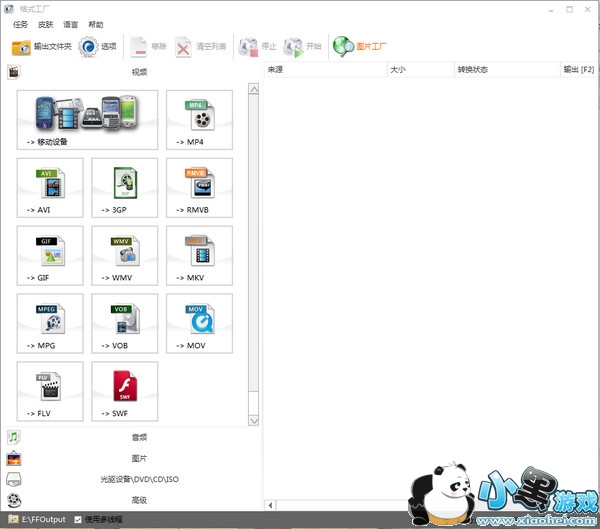Expand the 图片 picture section
This screenshot has width=600, height=529.
pyautogui.click(x=138, y=458)
